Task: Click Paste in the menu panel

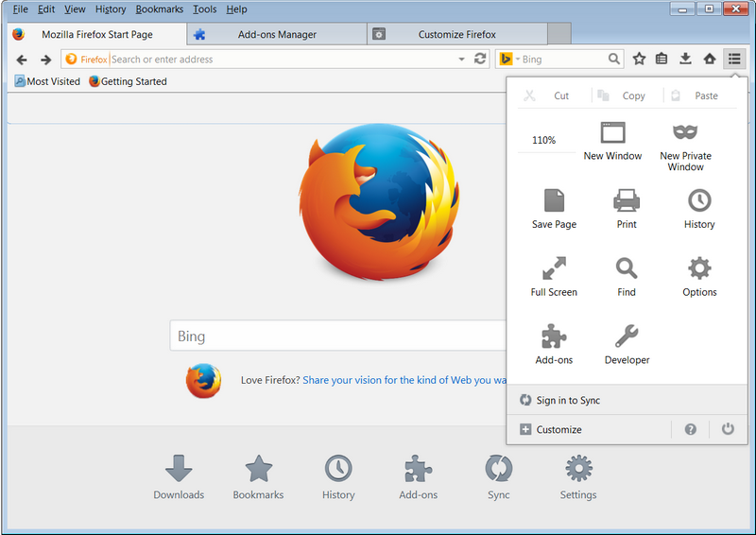Action: pos(699,95)
